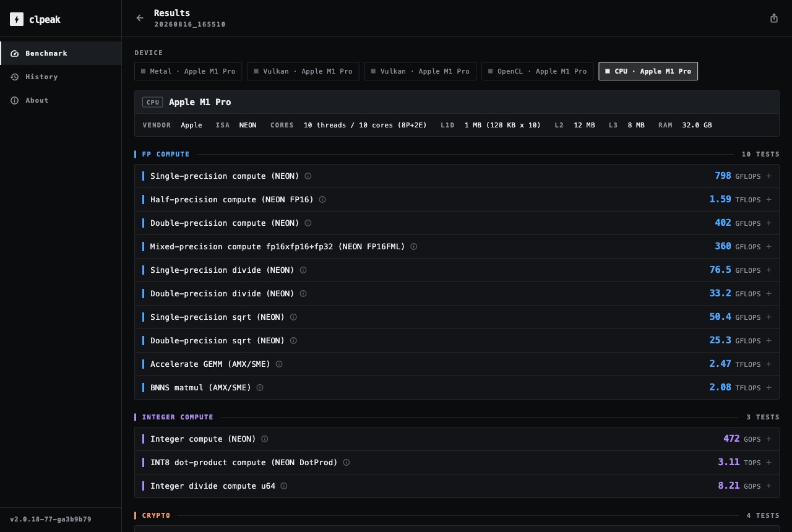Expand the Double-precision compute row with plus
This screenshot has height=532, width=792.
(769, 223)
